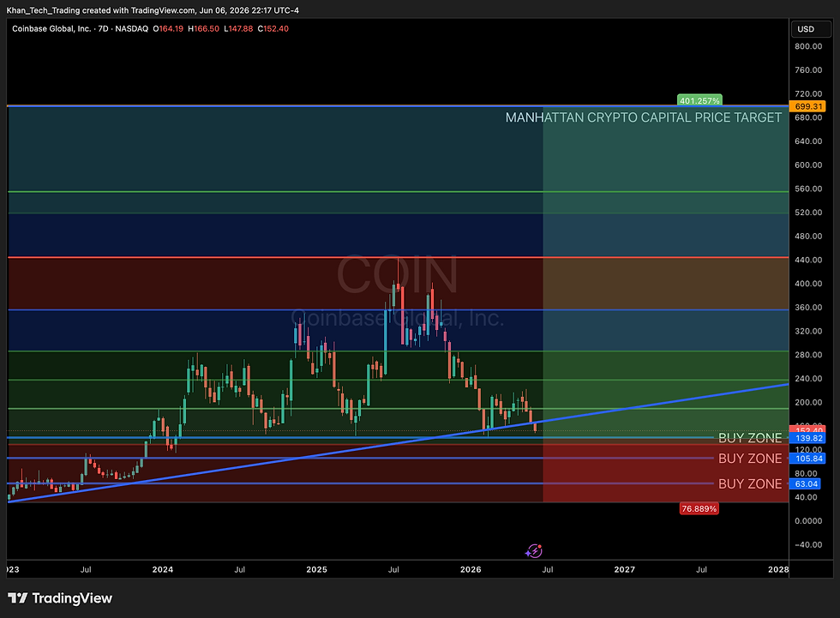Image resolution: width=840 pixels, height=618 pixels.
Task: Click the 76.889% loss label
Action: [699, 509]
